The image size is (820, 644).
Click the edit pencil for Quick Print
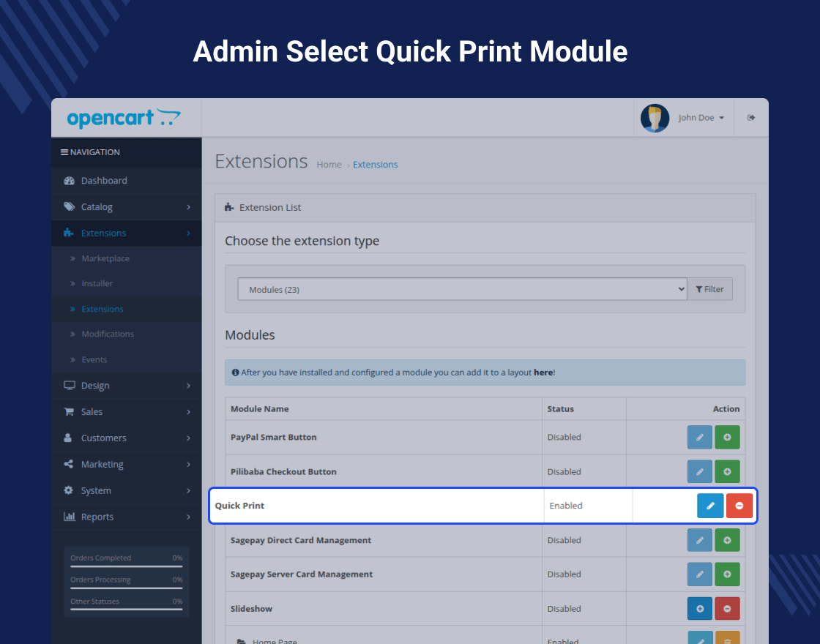pos(709,506)
